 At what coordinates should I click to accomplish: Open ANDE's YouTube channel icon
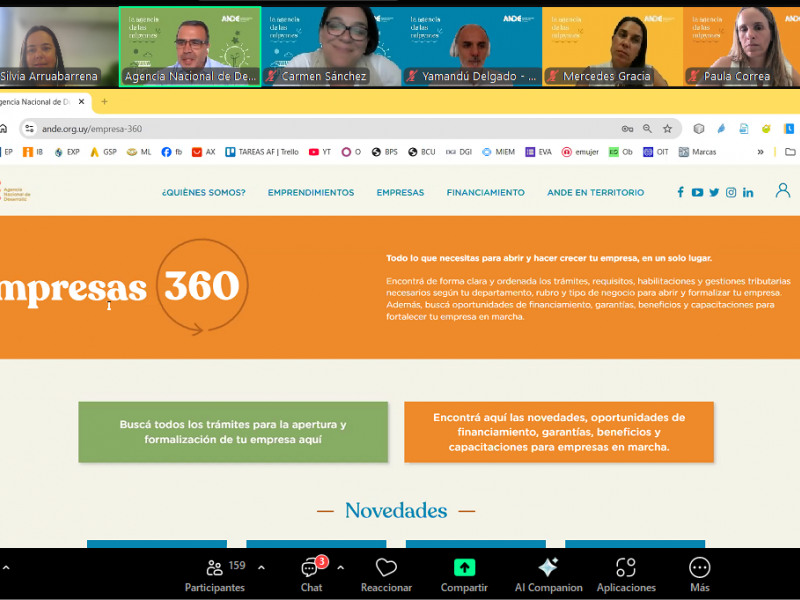point(697,192)
